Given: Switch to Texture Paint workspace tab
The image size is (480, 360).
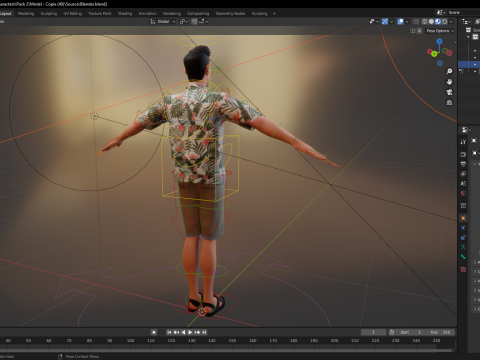Looking at the screenshot, I should point(100,13).
